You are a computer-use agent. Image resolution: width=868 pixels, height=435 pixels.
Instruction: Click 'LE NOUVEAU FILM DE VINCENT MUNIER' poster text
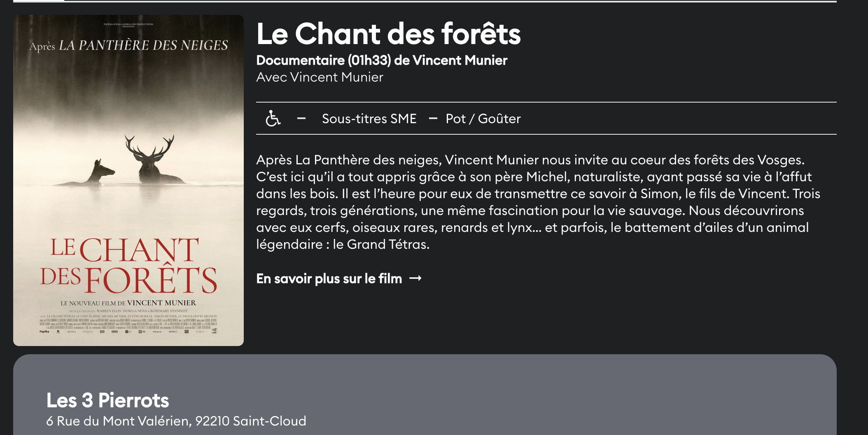128,303
